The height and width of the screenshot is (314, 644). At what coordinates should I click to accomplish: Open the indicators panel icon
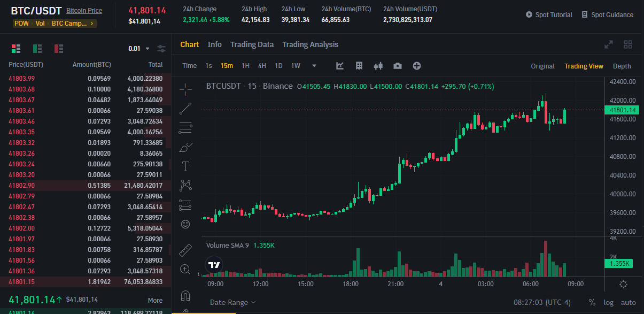pyautogui.click(x=359, y=65)
